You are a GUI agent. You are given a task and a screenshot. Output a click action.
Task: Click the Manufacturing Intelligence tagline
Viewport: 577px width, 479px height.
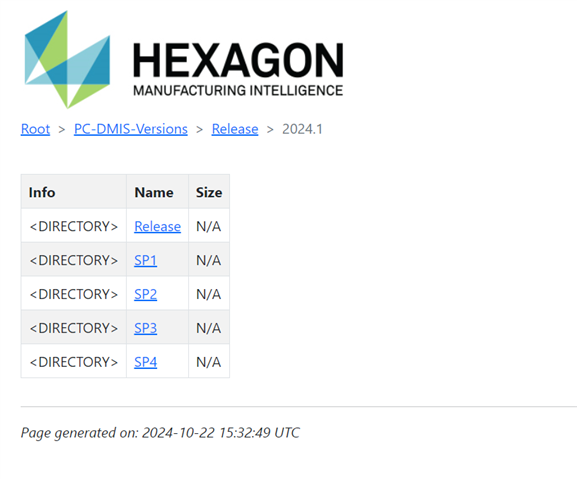click(x=238, y=91)
